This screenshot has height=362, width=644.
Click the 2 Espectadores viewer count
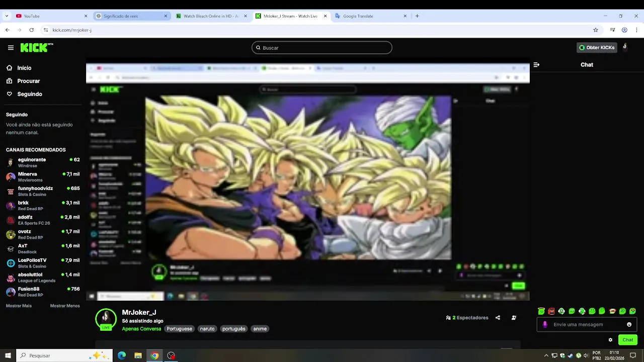click(x=467, y=318)
